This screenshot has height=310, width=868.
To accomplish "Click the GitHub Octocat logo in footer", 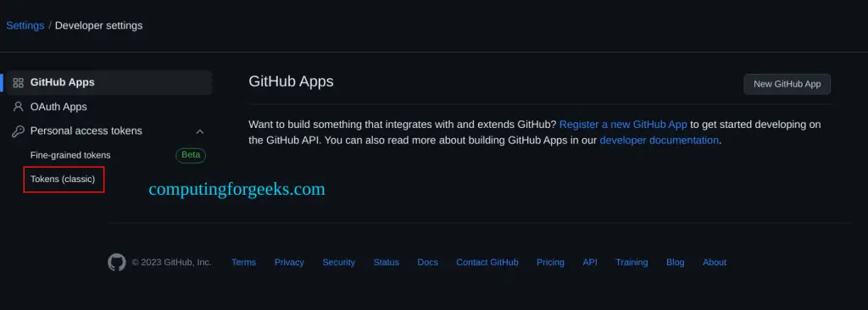I will (x=117, y=263).
